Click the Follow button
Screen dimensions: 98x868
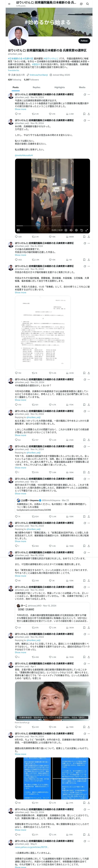pos(84,41)
